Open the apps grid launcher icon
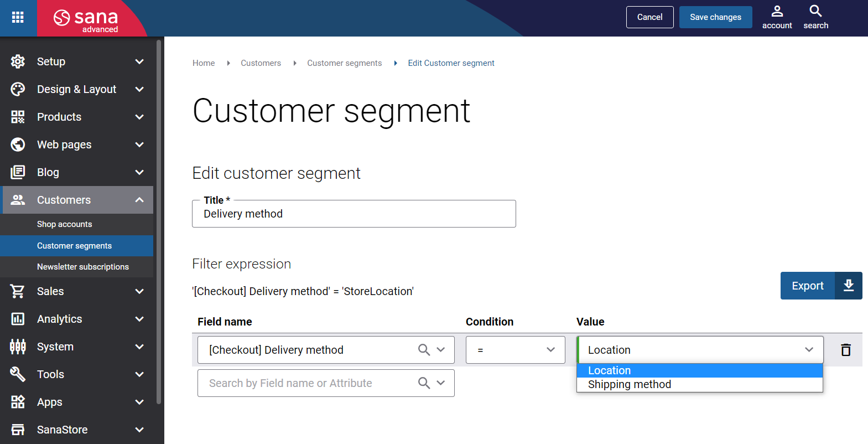This screenshot has height=444, width=868. [18, 17]
